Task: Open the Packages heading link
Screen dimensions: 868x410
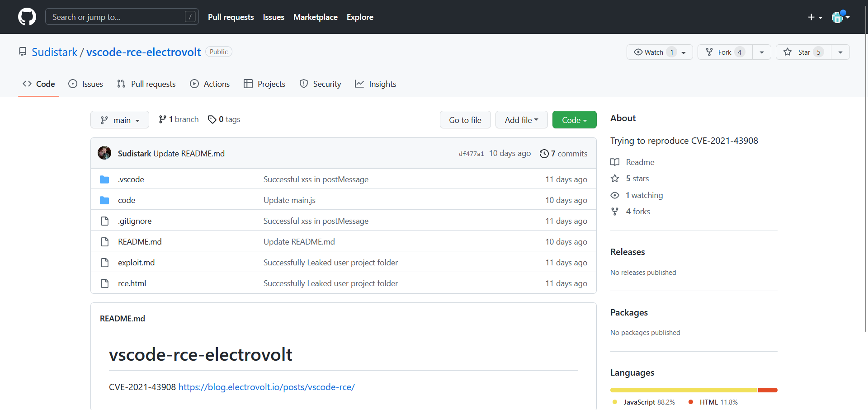Action: pyautogui.click(x=629, y=312)
